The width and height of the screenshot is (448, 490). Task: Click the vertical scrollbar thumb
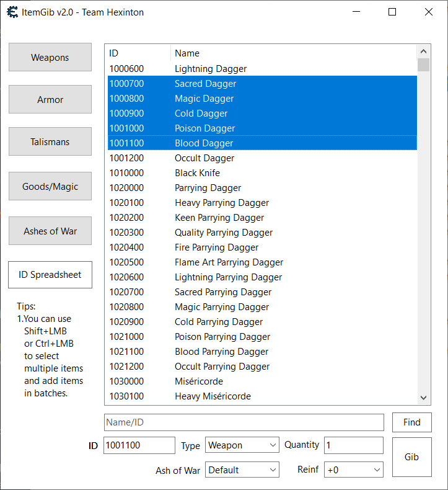point(423,65)
